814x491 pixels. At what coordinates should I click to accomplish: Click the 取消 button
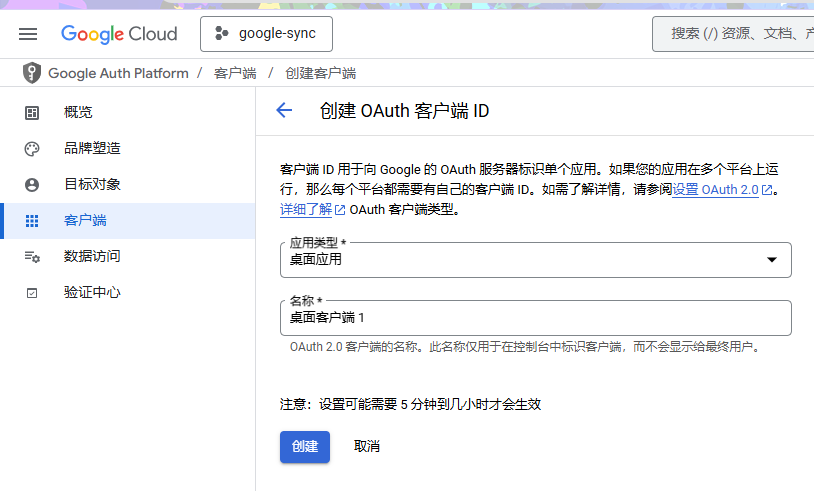click(367, 447)
